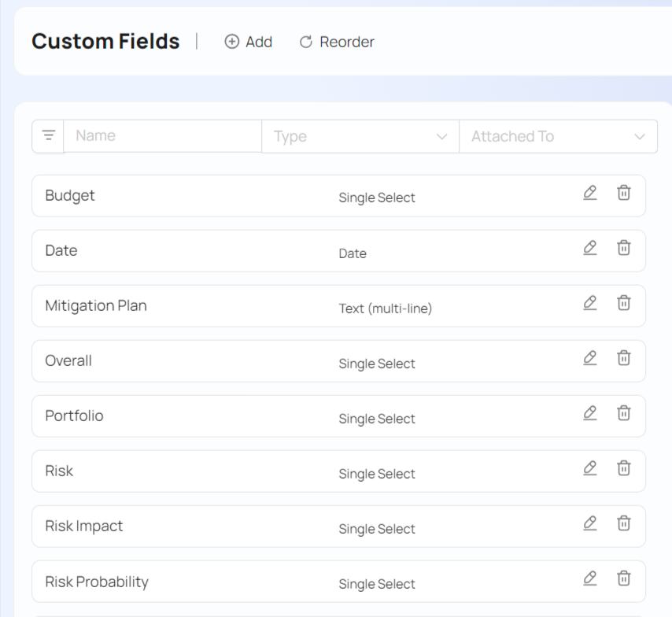The width and height of the screenshot is (672, 617).
Task: Open edit for Risk Impact field
Action: pos(590,523)
